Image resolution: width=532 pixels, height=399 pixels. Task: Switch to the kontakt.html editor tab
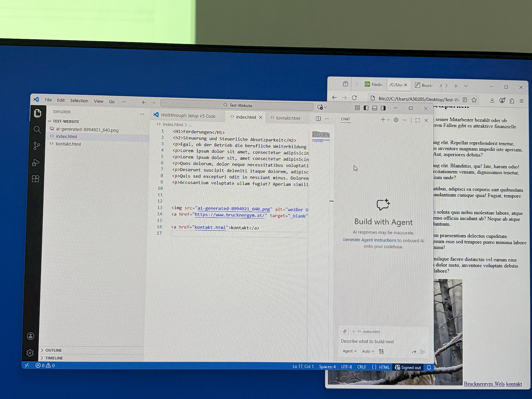(288, 118)
